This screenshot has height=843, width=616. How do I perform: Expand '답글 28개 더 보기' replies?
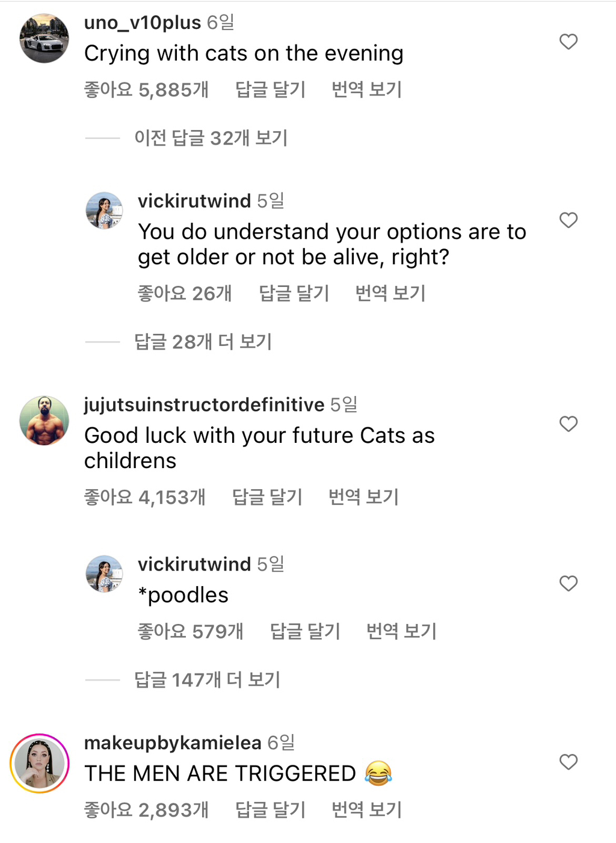(203, 342)
